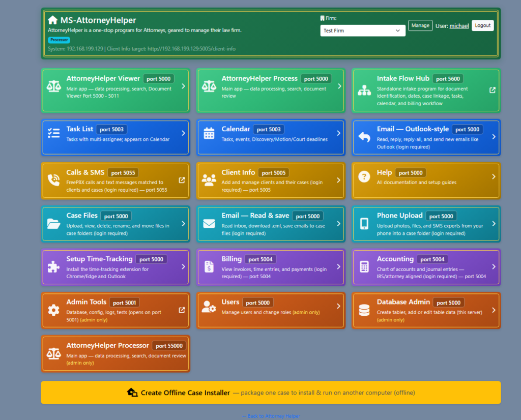Click the Billing card title

pos(231,259)
